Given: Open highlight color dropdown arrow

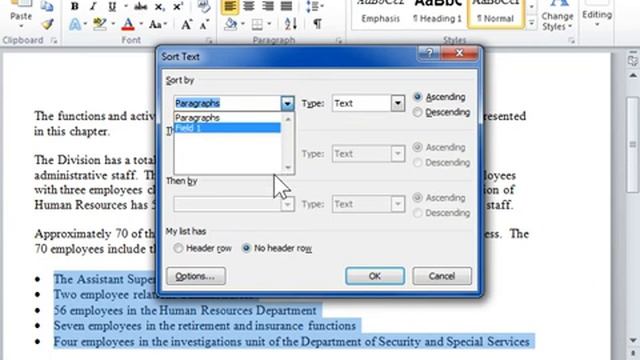Looking at the screenshot, I should pos(113,24).
